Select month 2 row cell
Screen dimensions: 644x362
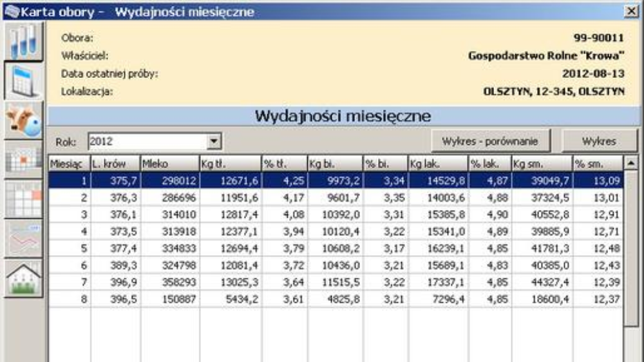70,198
